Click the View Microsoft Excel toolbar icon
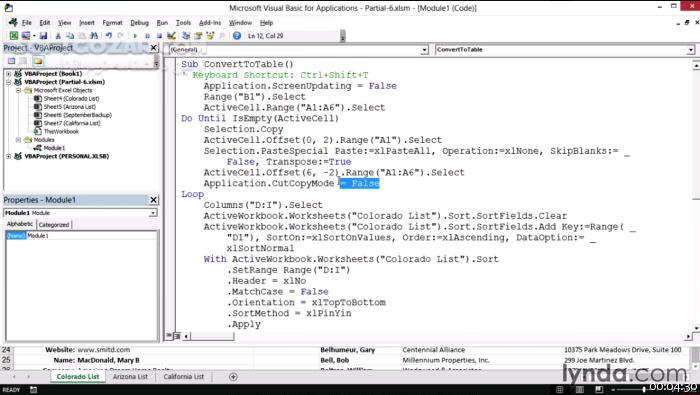Viewport: 700px width, 395px height. (14, 36)
